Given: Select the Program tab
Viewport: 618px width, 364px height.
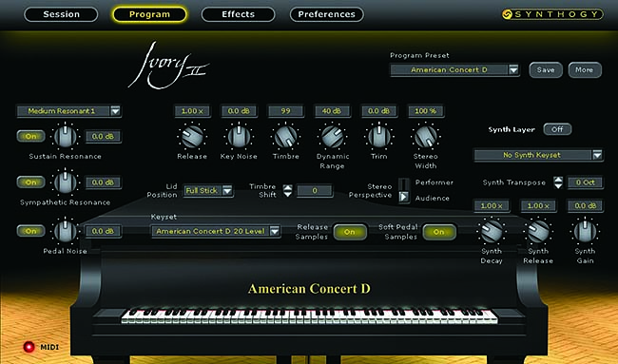Looking at the screenshot, I should tap(149, 14).
